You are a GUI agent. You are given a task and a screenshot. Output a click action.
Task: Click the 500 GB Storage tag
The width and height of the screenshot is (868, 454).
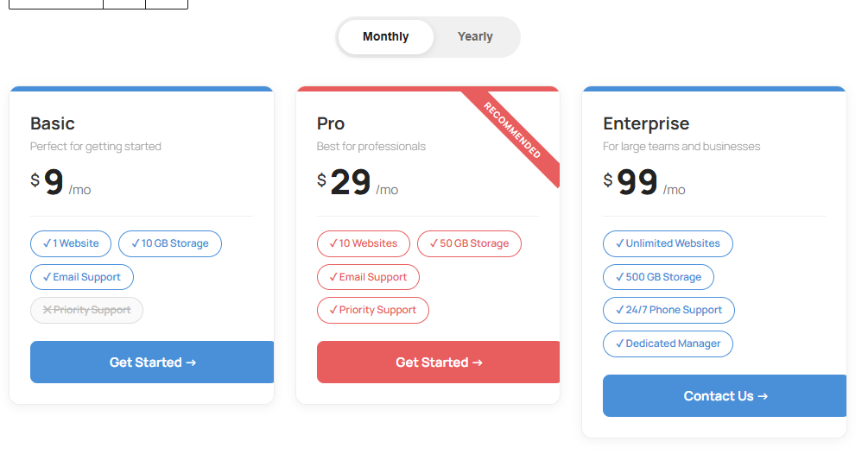[658, 277]
